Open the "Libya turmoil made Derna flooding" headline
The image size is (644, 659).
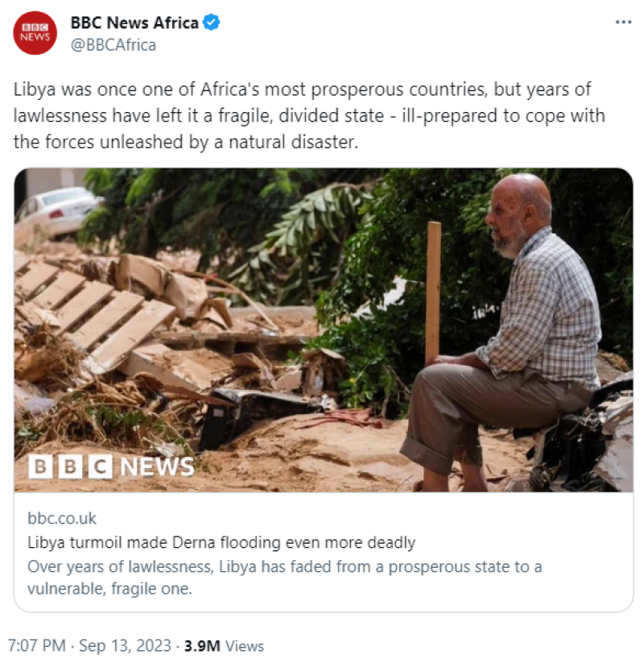221,542
